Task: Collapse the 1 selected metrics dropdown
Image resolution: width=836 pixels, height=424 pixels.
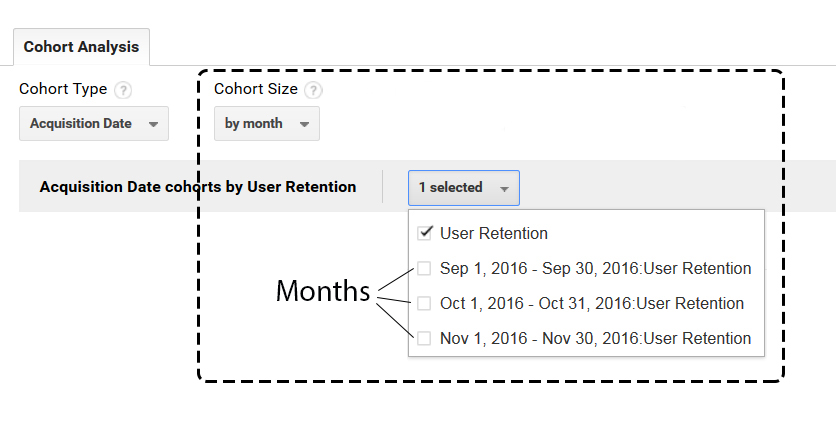Action: click(x=464, y=188)
